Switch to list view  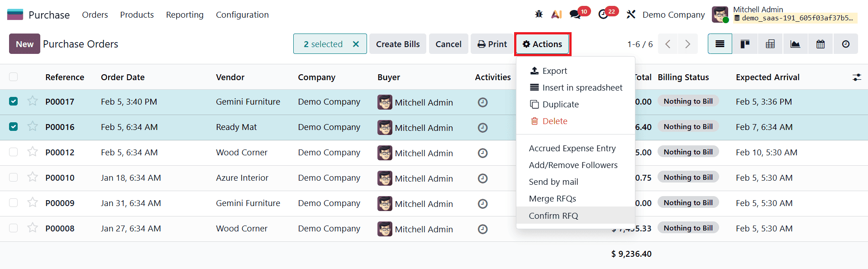pos(720,44)
